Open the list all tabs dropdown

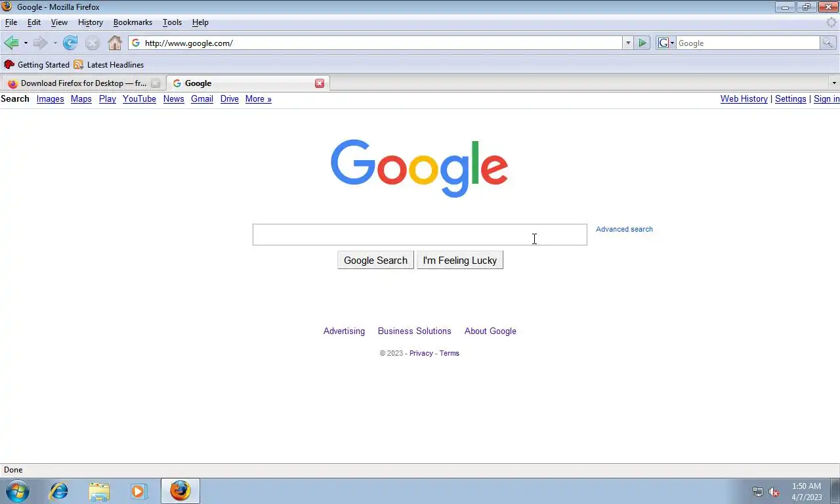tap(834, 83)
